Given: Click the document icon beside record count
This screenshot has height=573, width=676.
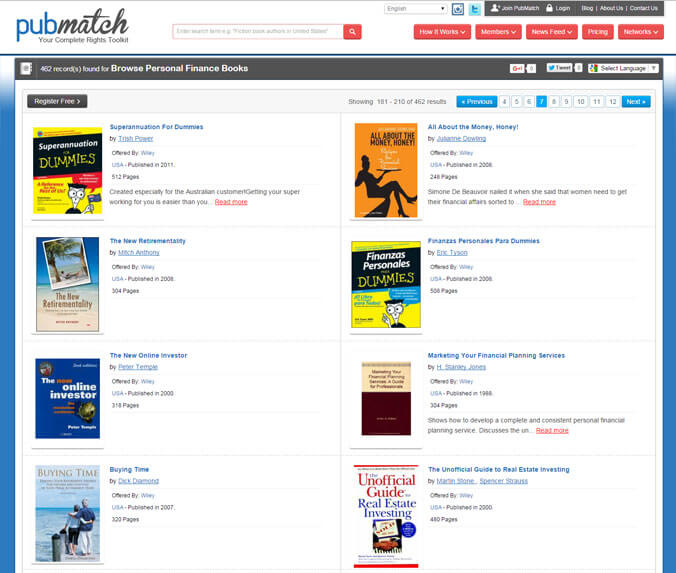Looking at the screenshot, I should (x=26, y=68).
